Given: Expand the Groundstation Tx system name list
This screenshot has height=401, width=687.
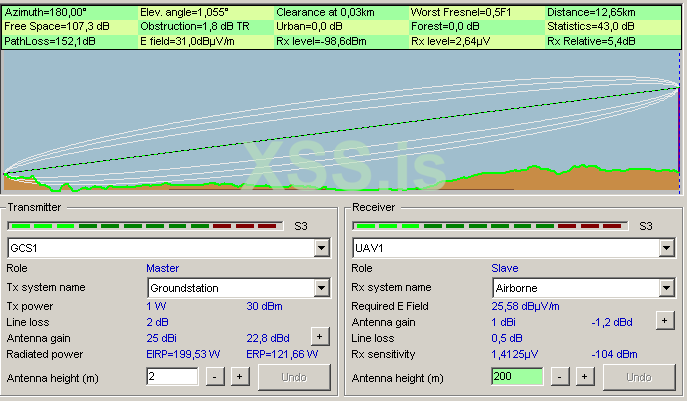Looking at the screenshot, I should click(321, 288).
